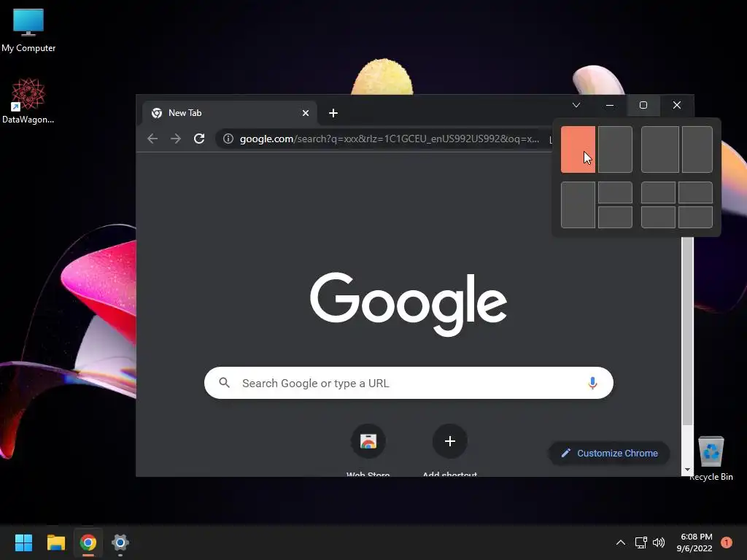Image resolution: width=747 pixels, height=560 pixels.
Task: Open Settings from the taskbar
Action: click(120, 542)
